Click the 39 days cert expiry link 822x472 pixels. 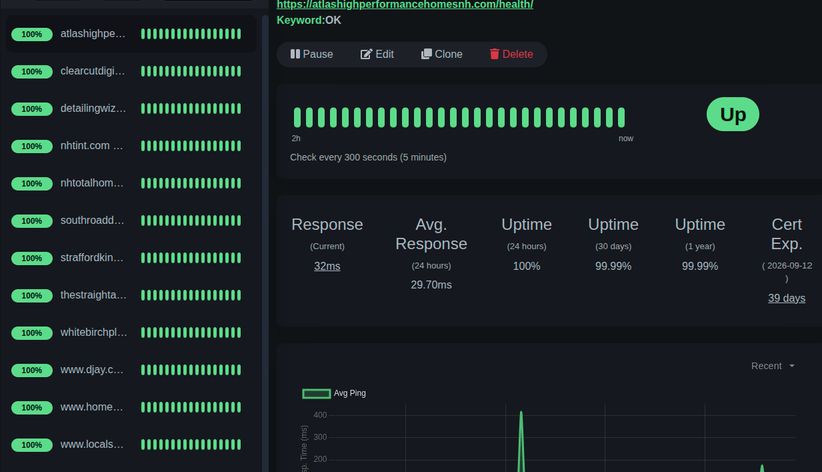(786, 298)
